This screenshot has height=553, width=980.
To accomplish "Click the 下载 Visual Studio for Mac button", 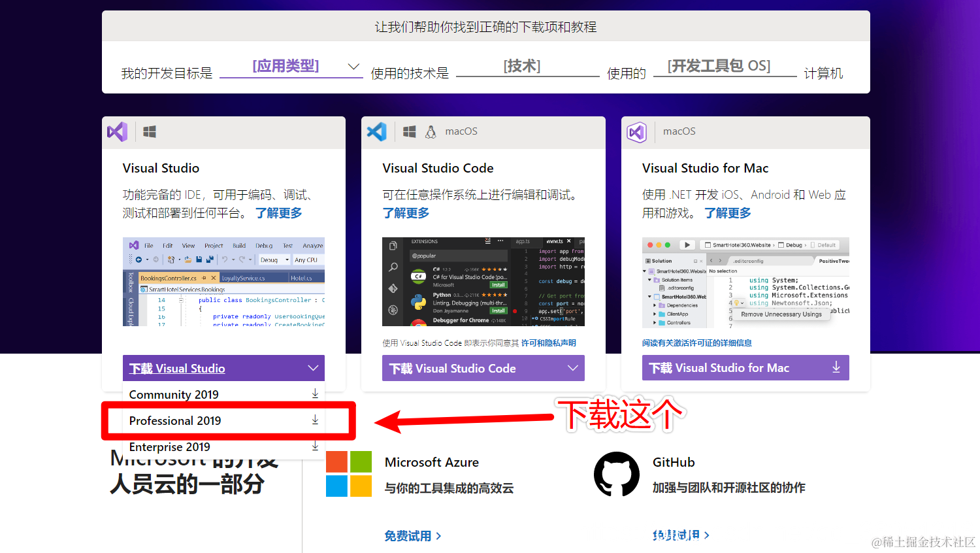I will point(732,367).
